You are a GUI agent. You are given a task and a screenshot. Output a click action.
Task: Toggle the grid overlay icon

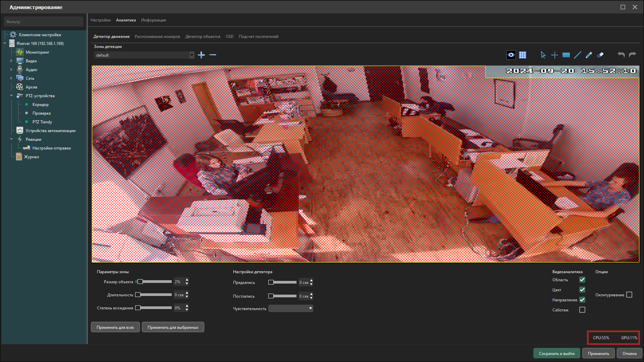[x=523, y=55]
